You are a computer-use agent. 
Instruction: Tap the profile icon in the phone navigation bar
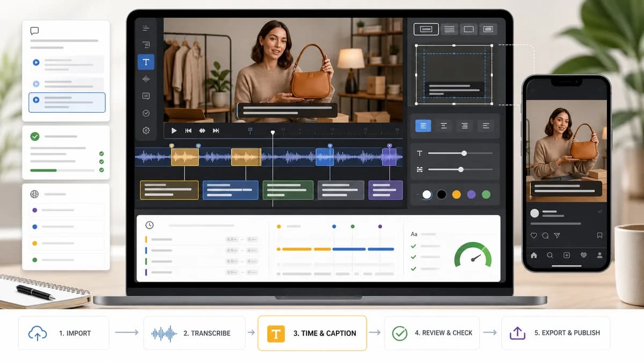[599, 255]
